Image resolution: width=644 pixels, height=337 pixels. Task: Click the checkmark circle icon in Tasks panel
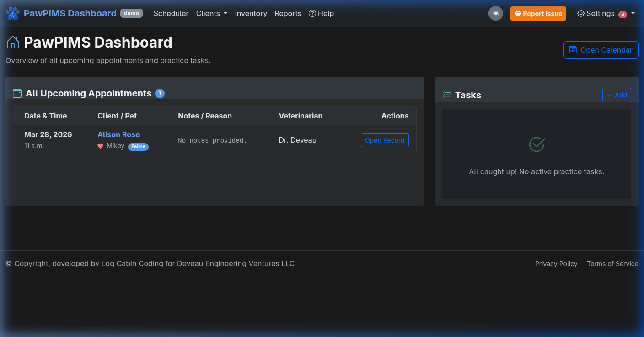tap(537, 144)
